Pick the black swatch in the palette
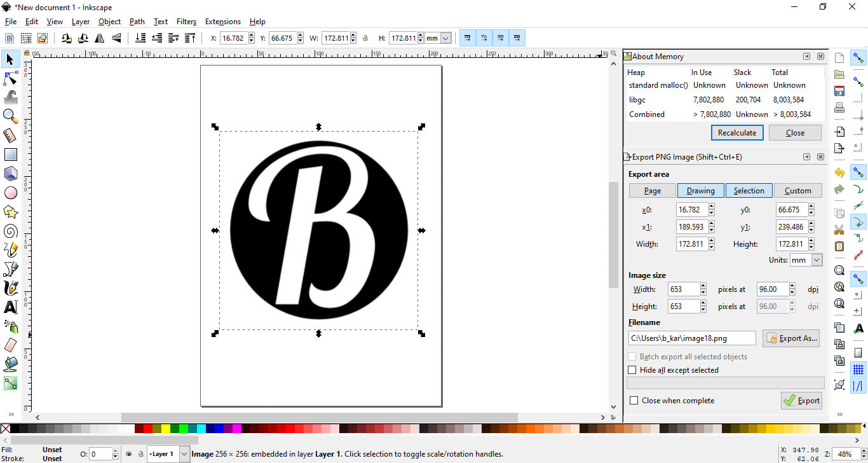Screen dimensions: 868x463 coord(15,429)
